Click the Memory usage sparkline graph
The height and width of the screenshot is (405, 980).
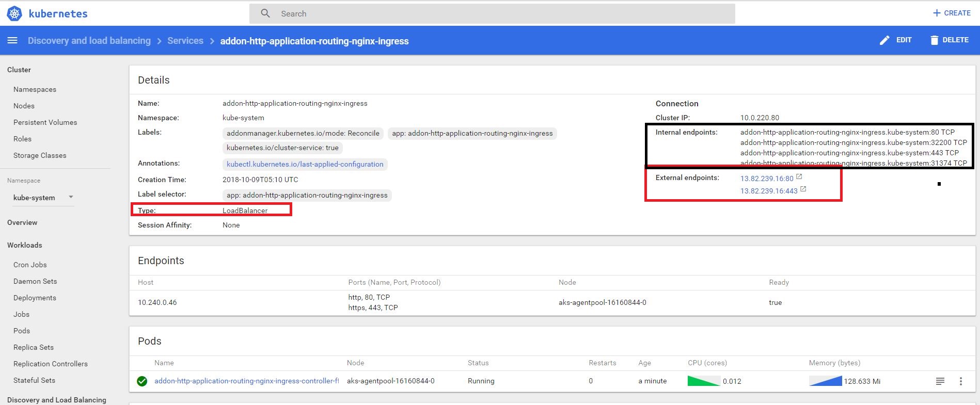point(825,381)
